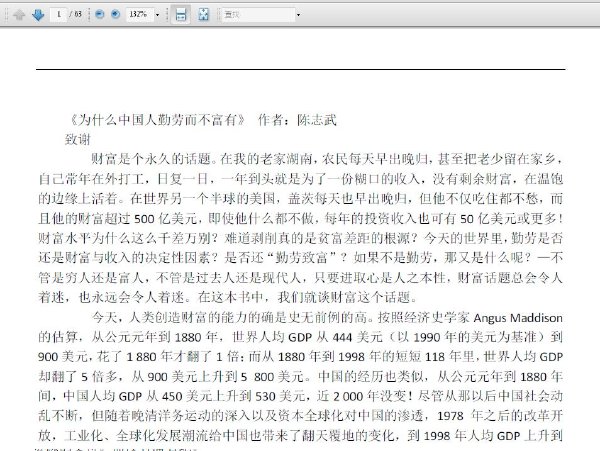Click the author text 作者：陈志武
Image resolution: width=600 pixels, height=451 pixels.
click(297, 120)
